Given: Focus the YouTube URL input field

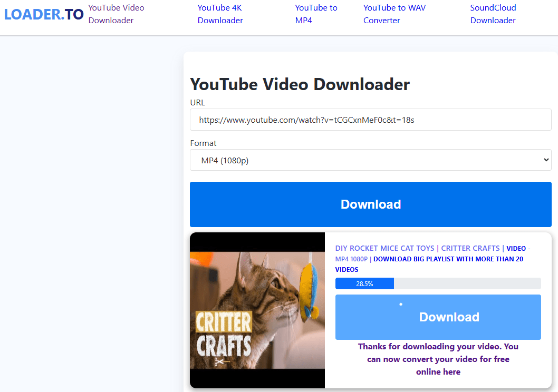Looking at the screenshot, I should point(370,120).
